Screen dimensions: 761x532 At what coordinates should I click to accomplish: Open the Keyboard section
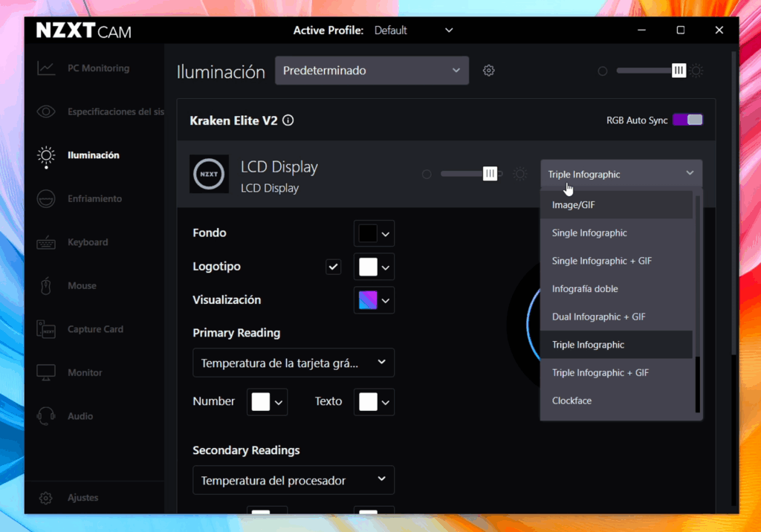(x=88, y=242)
